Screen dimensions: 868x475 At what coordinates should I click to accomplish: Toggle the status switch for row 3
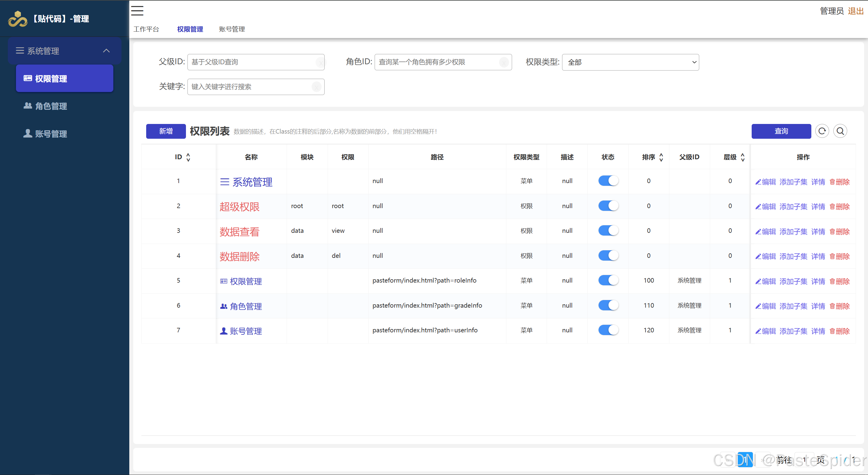click(608, 230)
